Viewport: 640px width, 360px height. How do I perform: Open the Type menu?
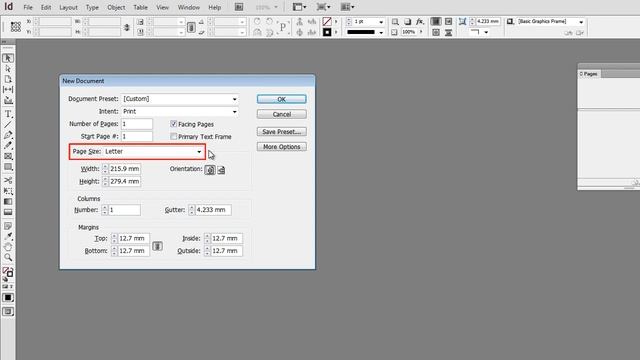click(92, 7)
